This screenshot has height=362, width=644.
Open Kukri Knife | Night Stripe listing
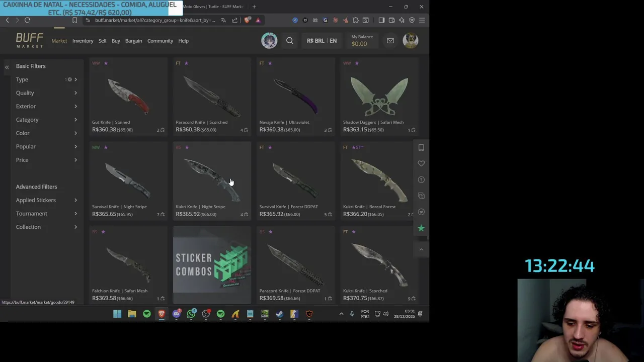click(x=212, y=180)
